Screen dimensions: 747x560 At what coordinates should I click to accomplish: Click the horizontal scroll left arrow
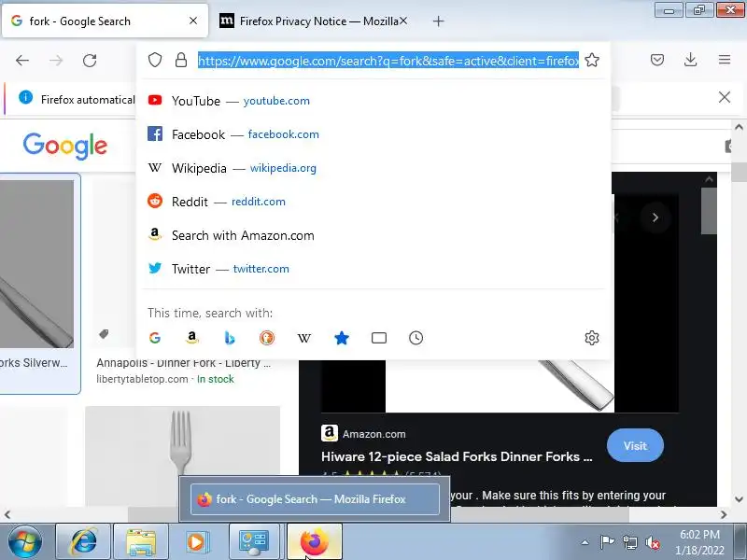pyautogui.click(x=7, y=515)
